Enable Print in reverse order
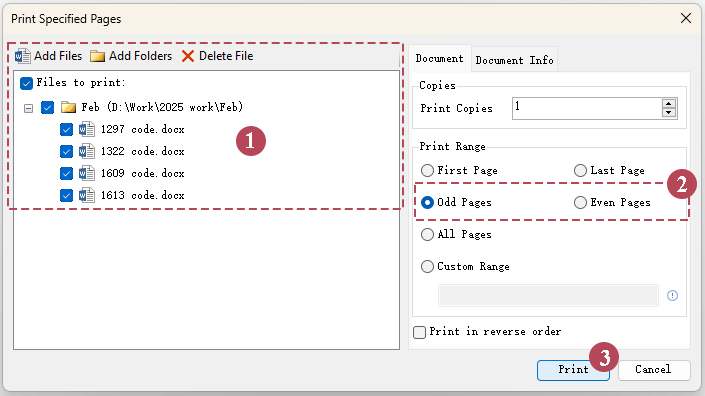 click(419, 332)
